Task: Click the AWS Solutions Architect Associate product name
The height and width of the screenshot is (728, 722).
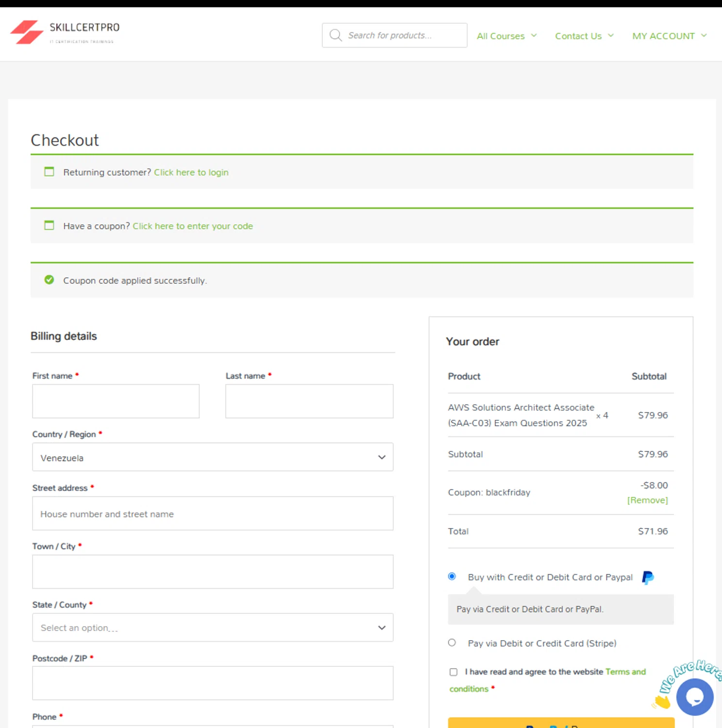Action: [x=521, y=415]
